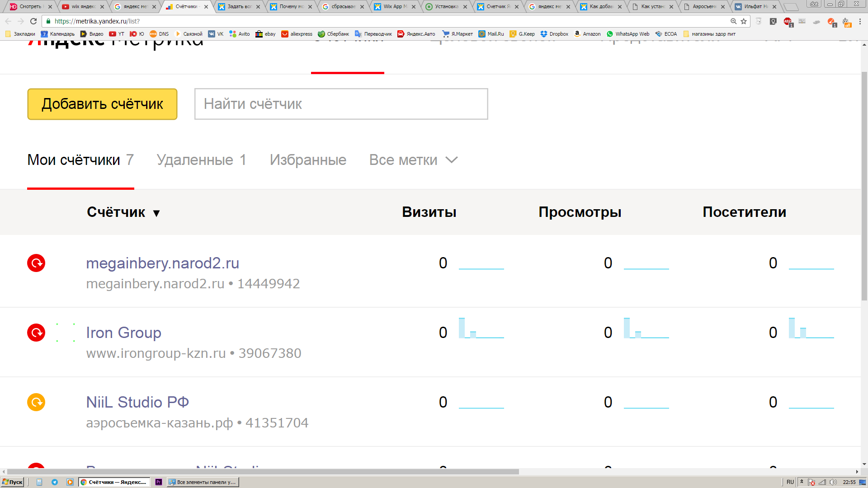The height and width of the screenshot is (488, 868).
Task: Open the Amazon bookmark
Action: 587,34
